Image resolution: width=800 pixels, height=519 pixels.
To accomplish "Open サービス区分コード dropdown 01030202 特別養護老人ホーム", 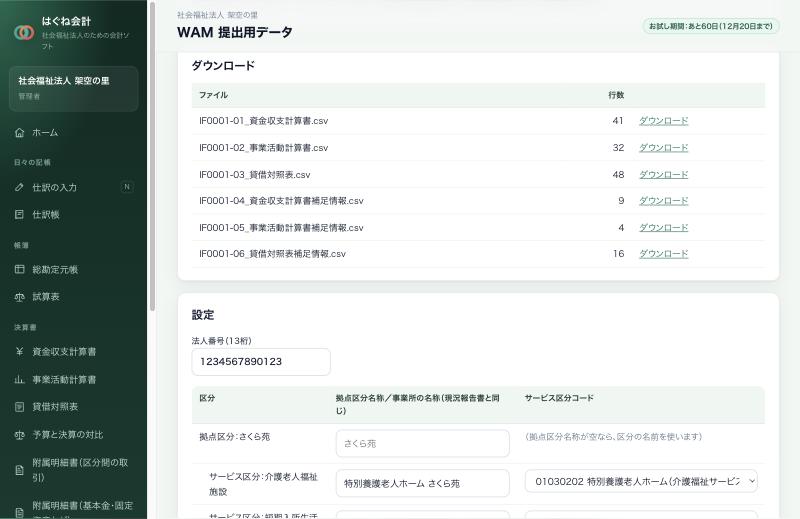I will (641, 481).
